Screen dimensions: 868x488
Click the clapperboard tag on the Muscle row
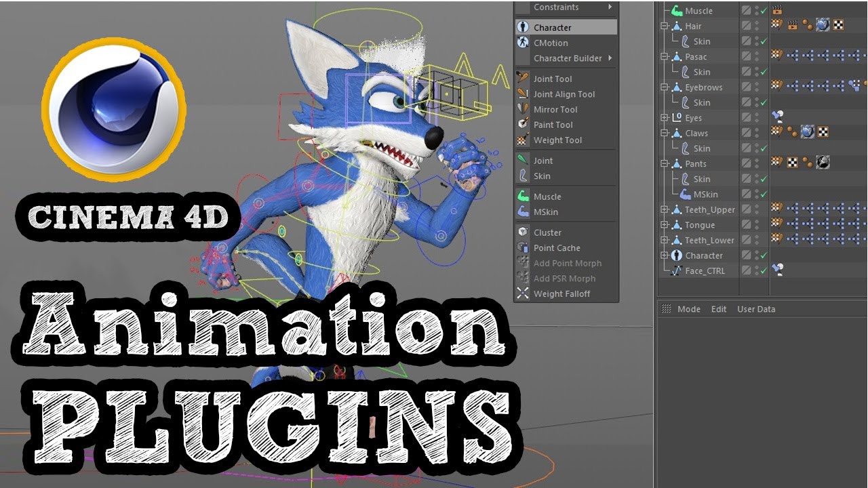tap(778, 10)
